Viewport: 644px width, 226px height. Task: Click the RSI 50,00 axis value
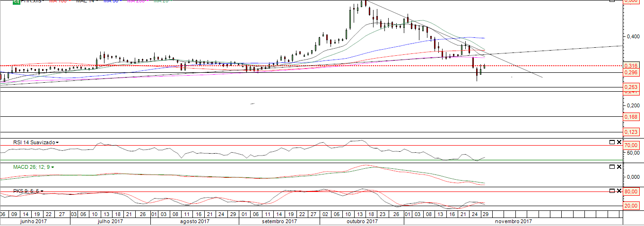(x=633, y=153)
